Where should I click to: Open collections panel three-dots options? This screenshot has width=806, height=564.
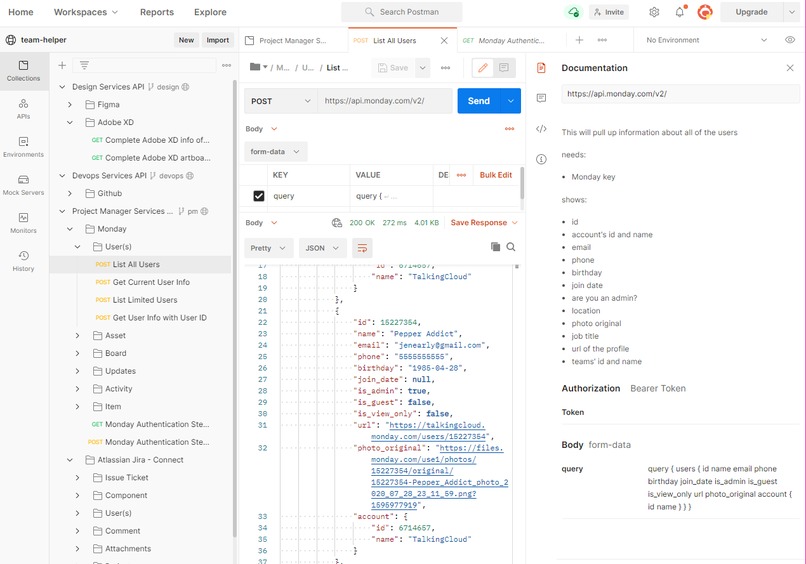(226, 65)
